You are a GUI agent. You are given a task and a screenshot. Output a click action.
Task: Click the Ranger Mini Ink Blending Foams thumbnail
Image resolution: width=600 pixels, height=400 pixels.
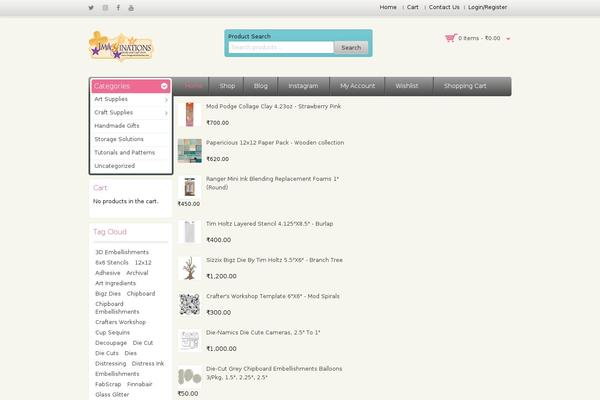pyautogui.click(x=189, y=187)
